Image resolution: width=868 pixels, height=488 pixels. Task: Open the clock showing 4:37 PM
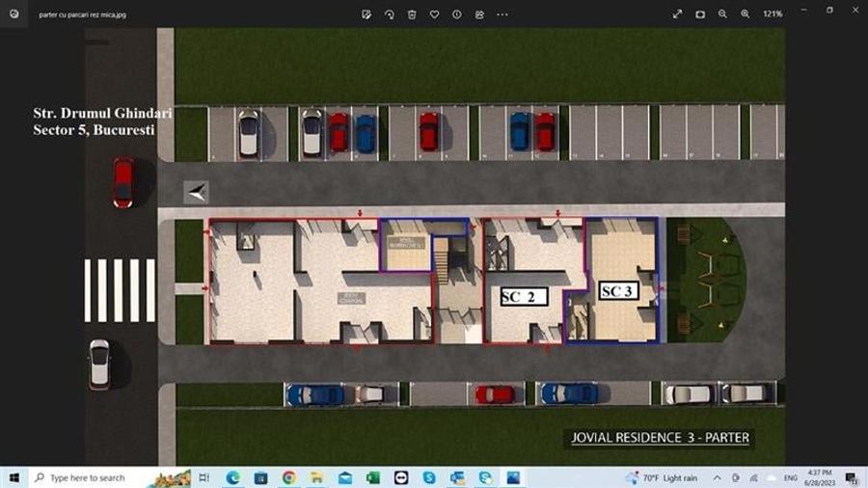[819, 477]
